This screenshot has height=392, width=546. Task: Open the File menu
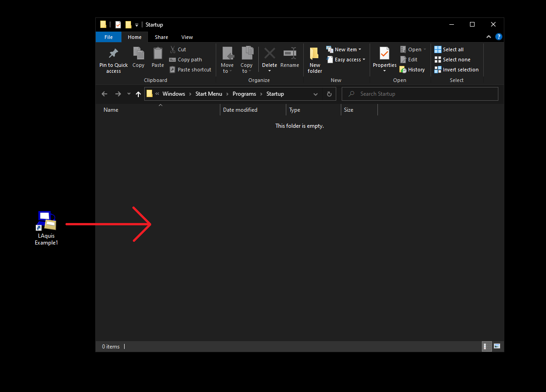(x=109, y=37)
